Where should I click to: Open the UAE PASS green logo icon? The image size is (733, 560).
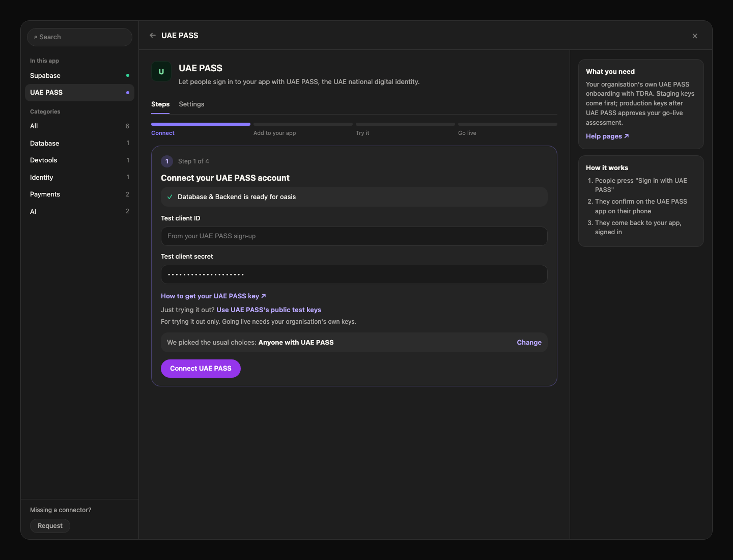(x=161, y=72)
